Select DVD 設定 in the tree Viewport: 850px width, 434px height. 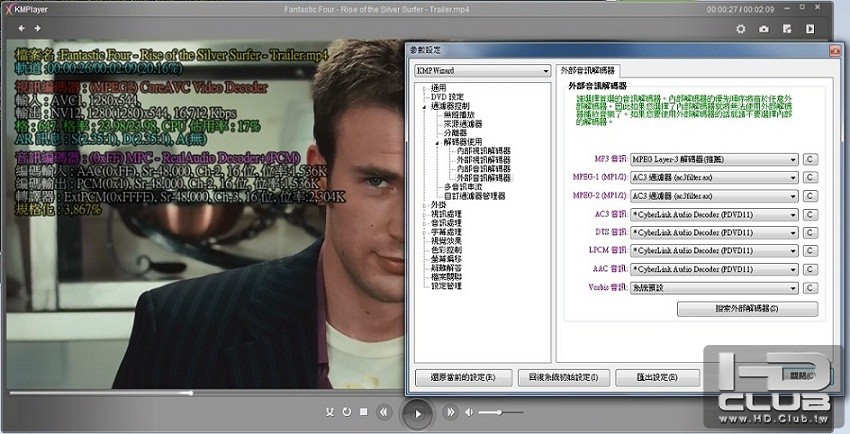pos(447,97)
